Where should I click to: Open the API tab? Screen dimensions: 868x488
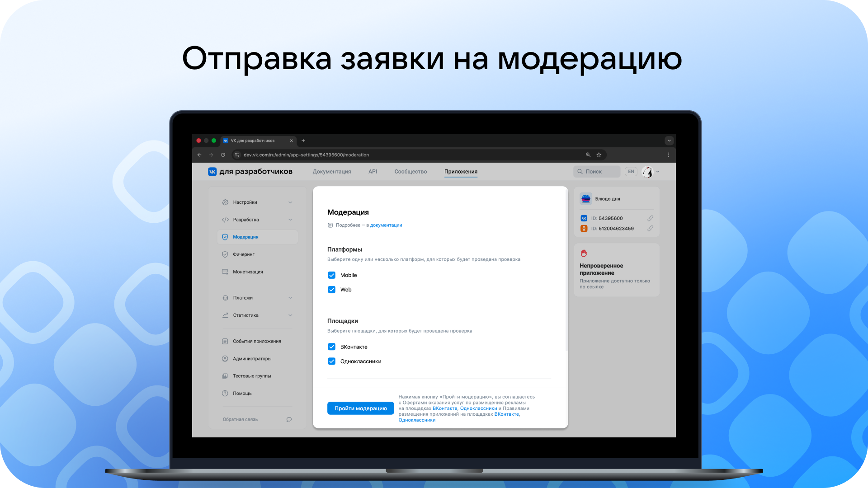(x=373, y=172)
